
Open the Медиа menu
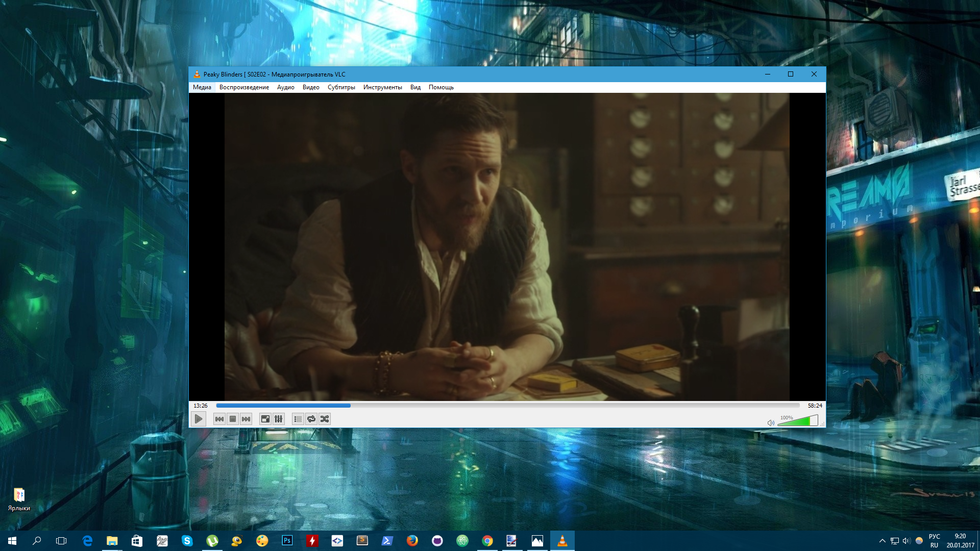click(x=202, y=87)
